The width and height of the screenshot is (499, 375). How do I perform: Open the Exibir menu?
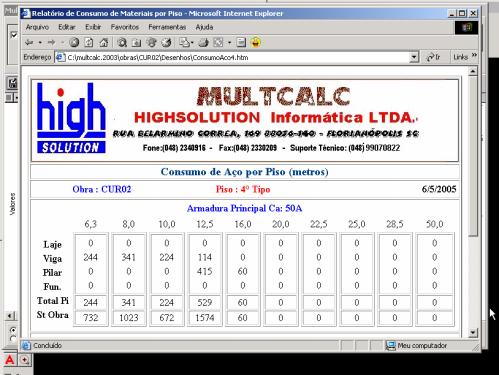coord(93,27)
